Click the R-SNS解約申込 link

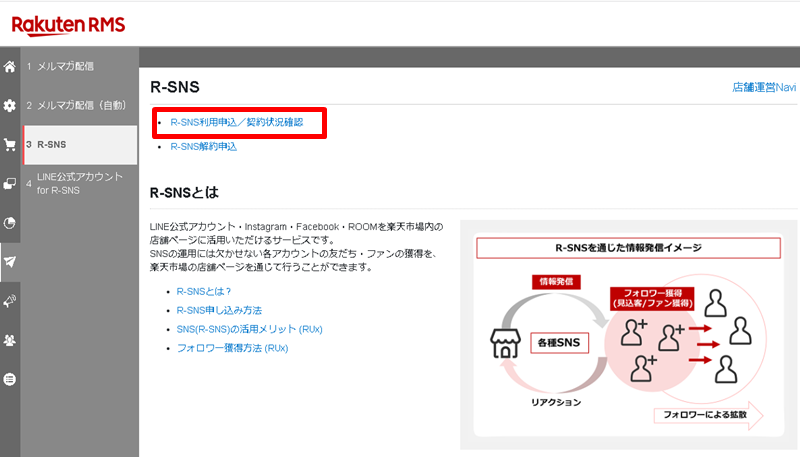click(x=204, y=147)
